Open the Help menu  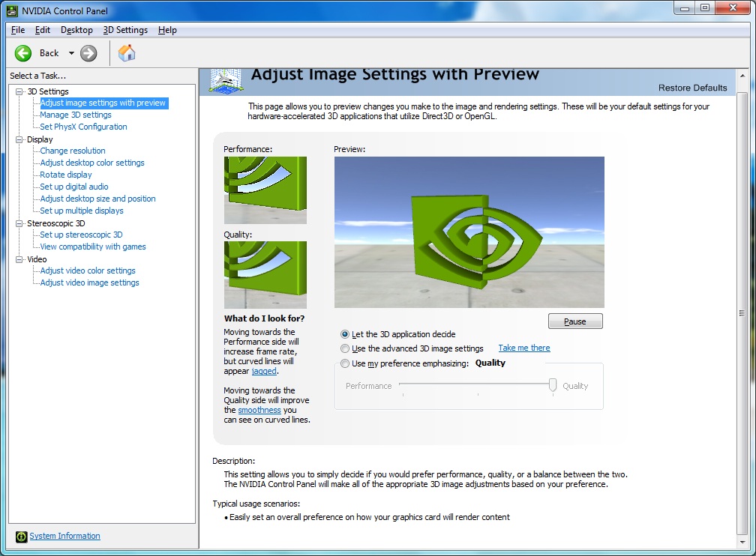pyautogui.click(x=167, y=30)
